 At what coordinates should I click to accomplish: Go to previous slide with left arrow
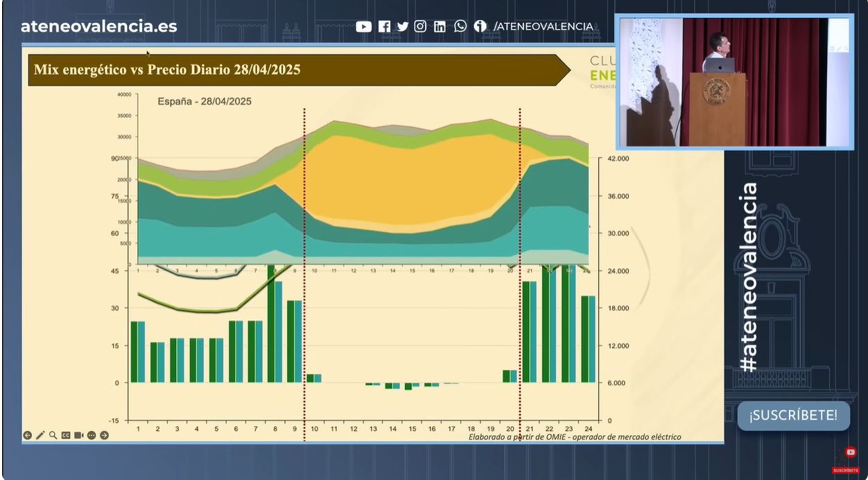[x=28, y=435]
